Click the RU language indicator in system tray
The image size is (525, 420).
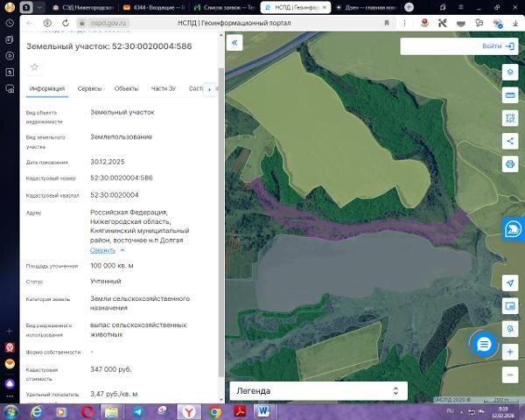click(451, 410)
